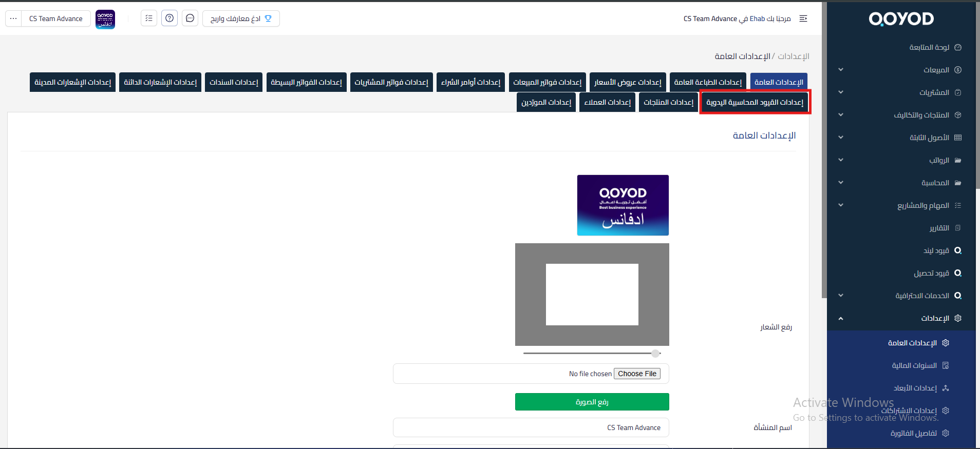
Task: Click the الرواتب folder icon
Action: pyautogui.click(x=958, y=160)
